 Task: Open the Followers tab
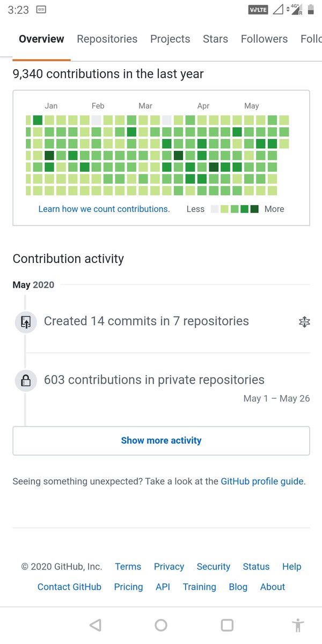tap(264, 39)
